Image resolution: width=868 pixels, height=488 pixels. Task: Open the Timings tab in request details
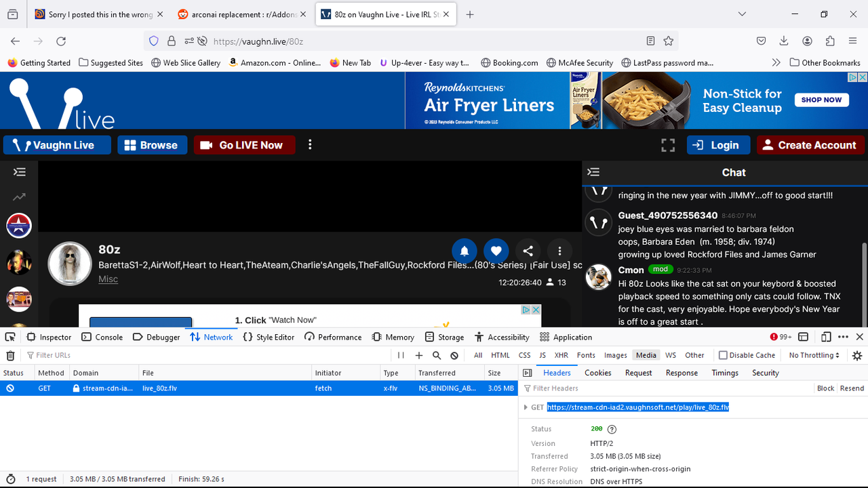click(725, 373)
